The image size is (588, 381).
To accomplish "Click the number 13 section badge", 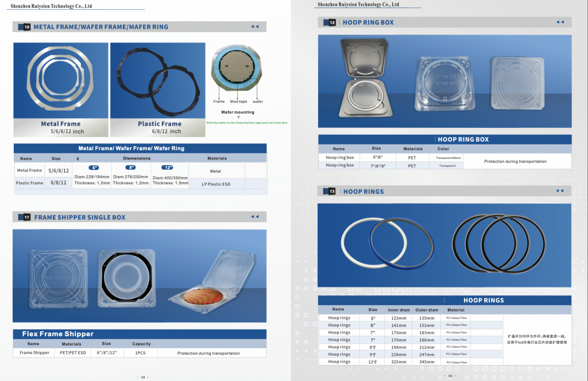I will pos(332,192).
